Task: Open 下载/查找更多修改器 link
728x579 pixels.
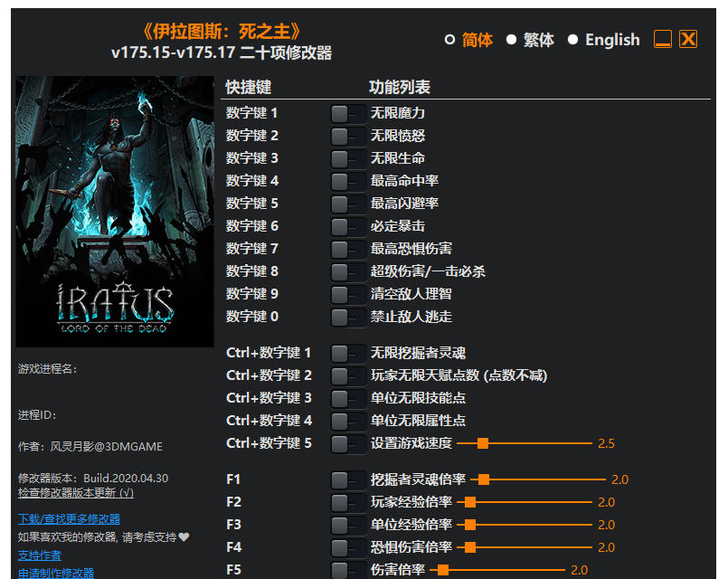Action: pos(69,519)
